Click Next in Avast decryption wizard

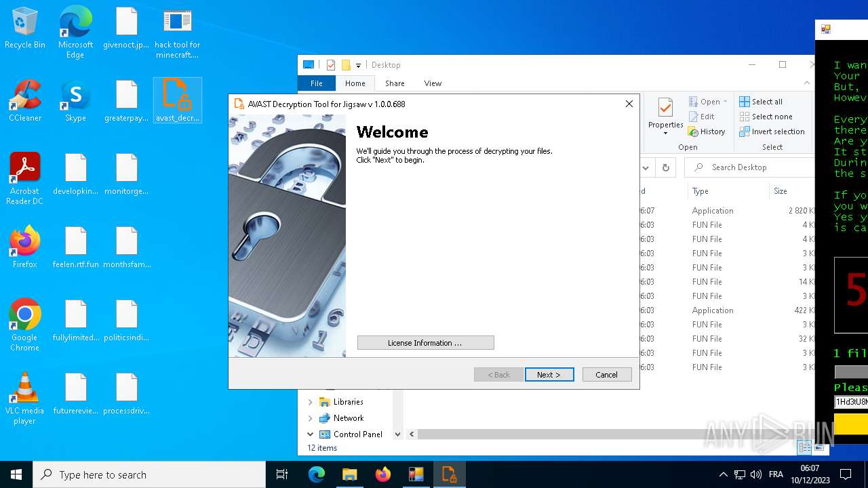[549, 374]
